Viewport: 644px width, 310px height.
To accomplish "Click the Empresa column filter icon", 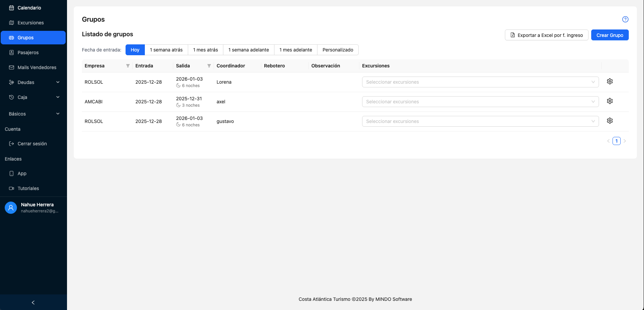I will pyautogui.click(x=128, y=66).
